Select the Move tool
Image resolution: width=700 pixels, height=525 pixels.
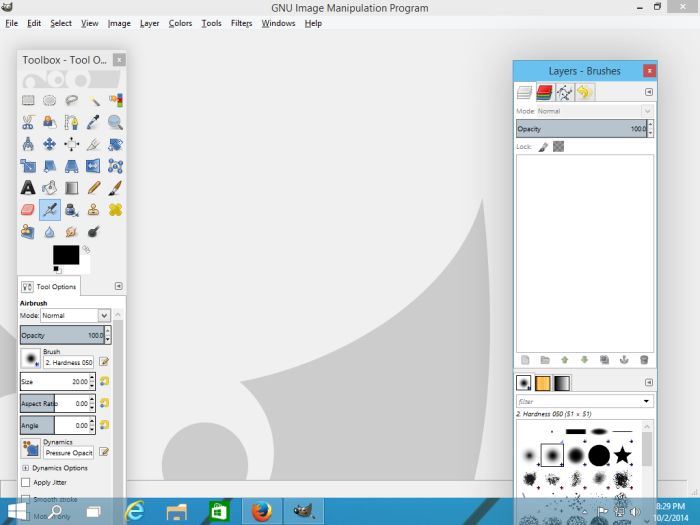point(50,144)
